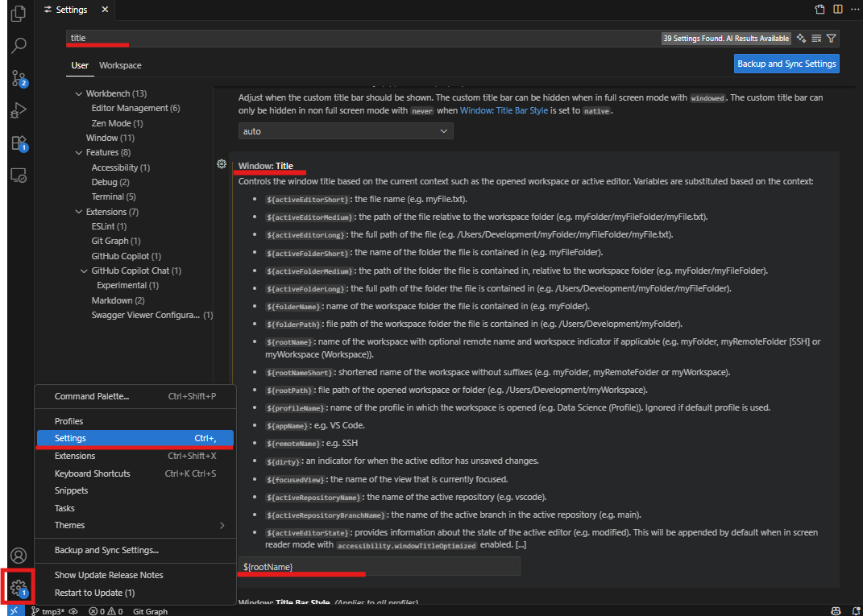Open the Copilot status icon in status bar
Viewport: 863px width, 616px height.
point(836,611)
